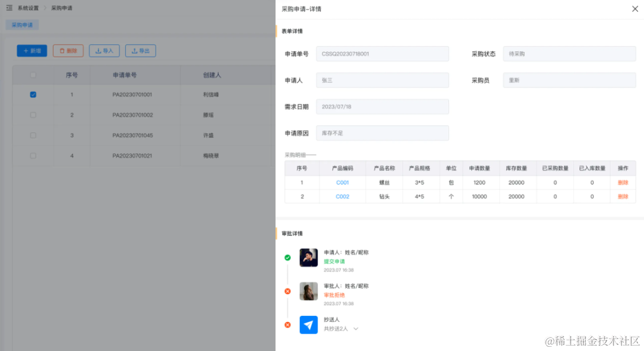
Task: Check the row PA20230701045 checkbox
Action: point(33,136)
